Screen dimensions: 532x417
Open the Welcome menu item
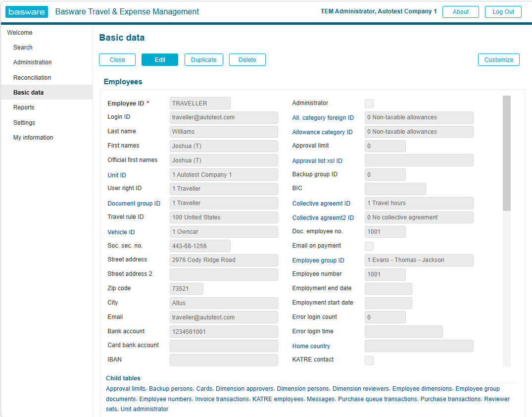[20, 33]
